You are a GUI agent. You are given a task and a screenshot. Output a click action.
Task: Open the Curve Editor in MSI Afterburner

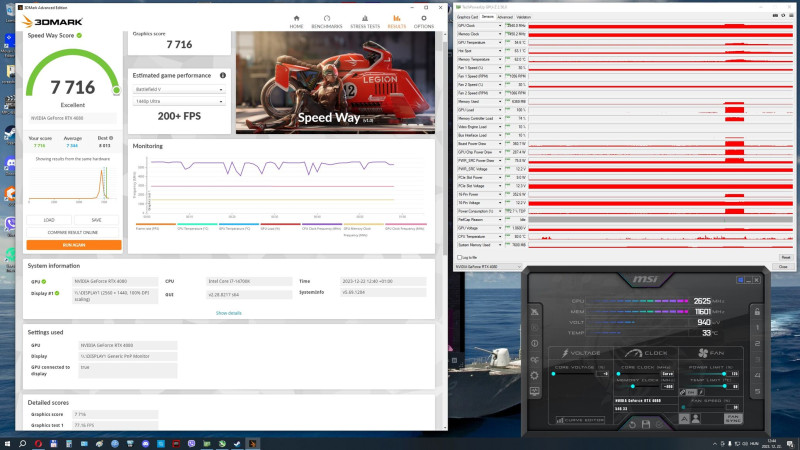pos(580,420)
